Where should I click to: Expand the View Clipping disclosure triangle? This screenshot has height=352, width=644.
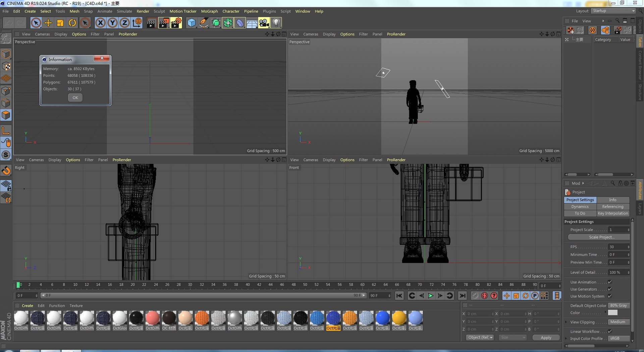coord(567,322)
